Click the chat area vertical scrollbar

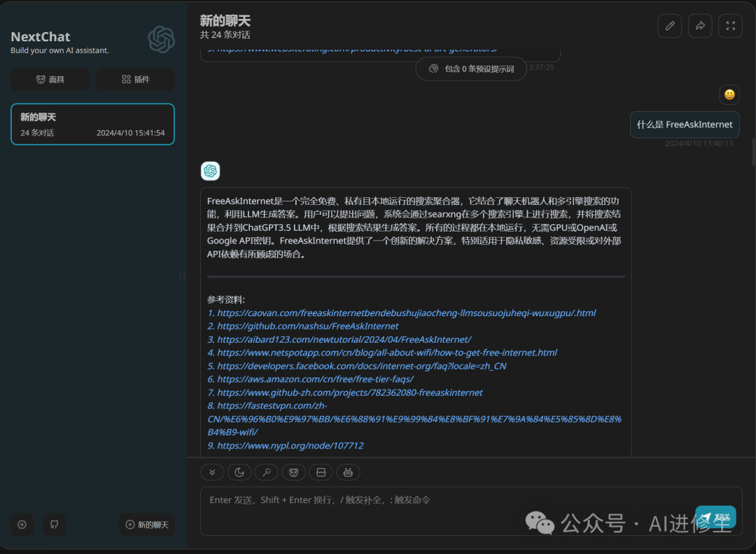coord(754,152)
